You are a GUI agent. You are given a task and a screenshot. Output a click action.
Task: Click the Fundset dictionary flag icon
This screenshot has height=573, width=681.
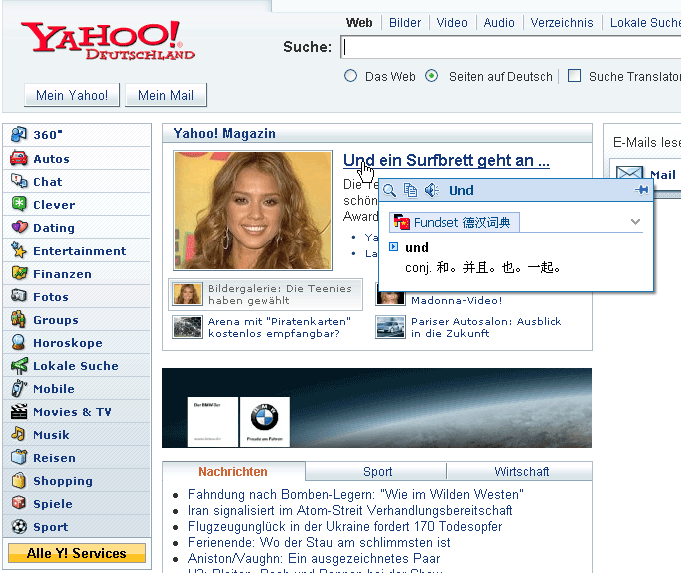pyautogui.click(x=402, y=222)
